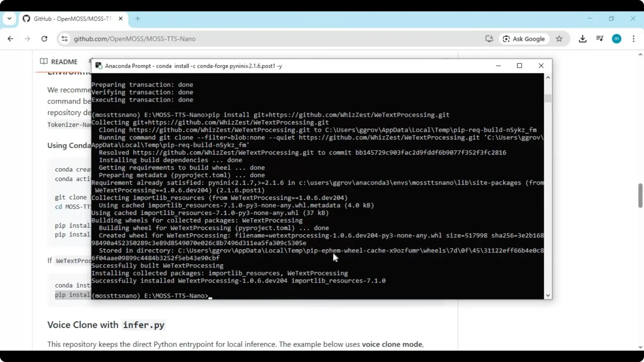
Task: Click the bold 'voice clone mode' text
Action: tap(392, 344)
